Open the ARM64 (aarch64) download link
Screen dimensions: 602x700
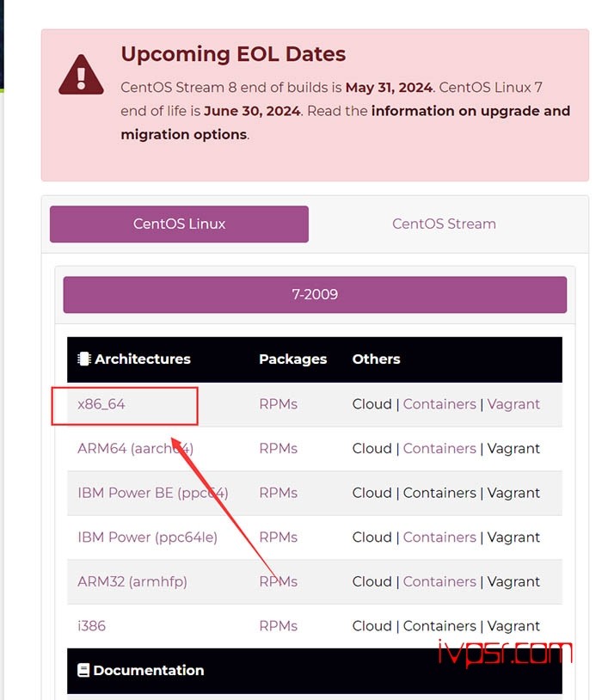tap(135, 448)
